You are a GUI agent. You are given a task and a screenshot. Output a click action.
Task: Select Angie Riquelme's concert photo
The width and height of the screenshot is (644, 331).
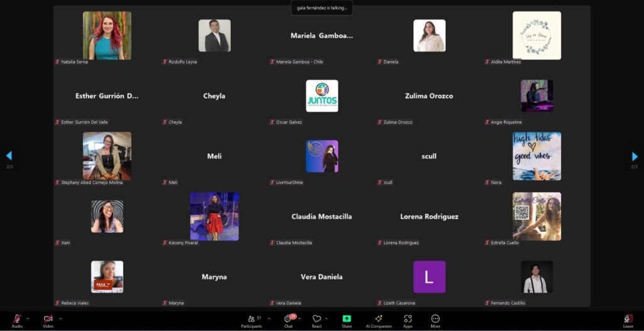(537, 96)
